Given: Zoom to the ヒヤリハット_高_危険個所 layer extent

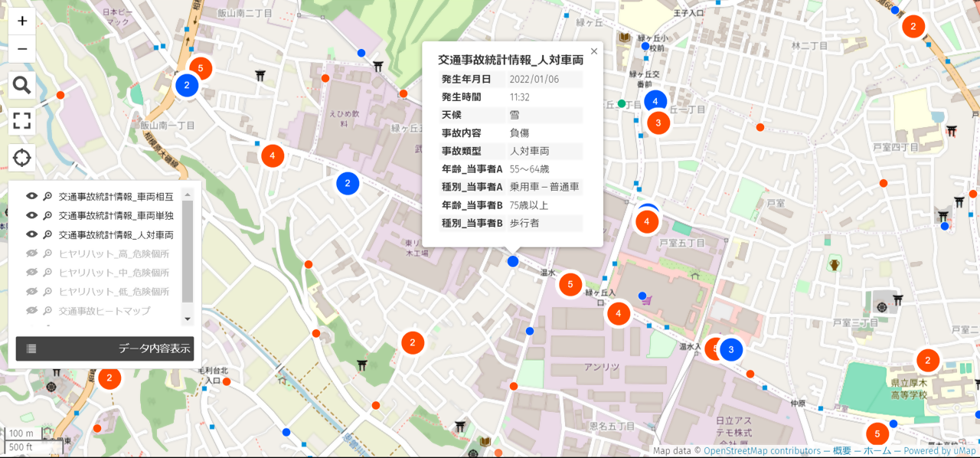Looking at the screenshot, I should click(x=47, y=254).
